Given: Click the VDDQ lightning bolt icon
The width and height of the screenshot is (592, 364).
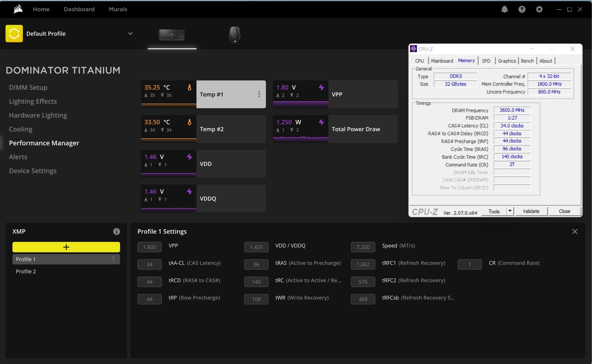Looking at the screenshot, I should [190, 192].
